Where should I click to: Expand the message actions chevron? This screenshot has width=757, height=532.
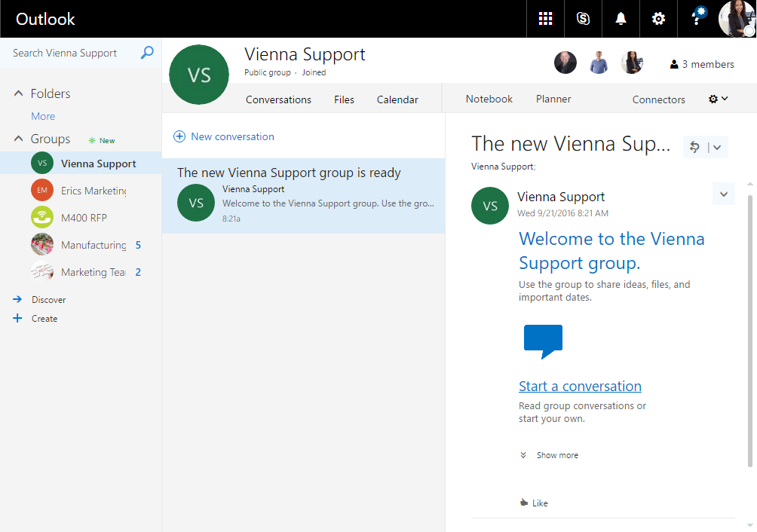click(723, 194)
